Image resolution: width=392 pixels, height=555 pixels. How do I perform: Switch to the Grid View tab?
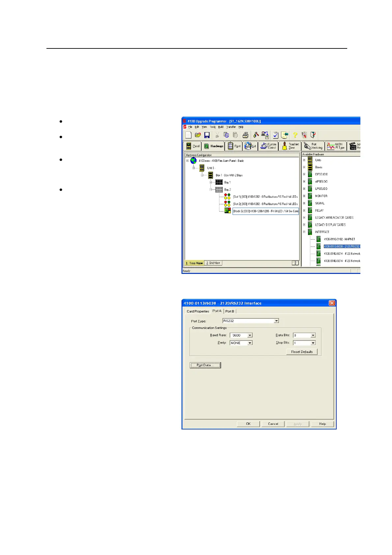[x=213, y=263]
